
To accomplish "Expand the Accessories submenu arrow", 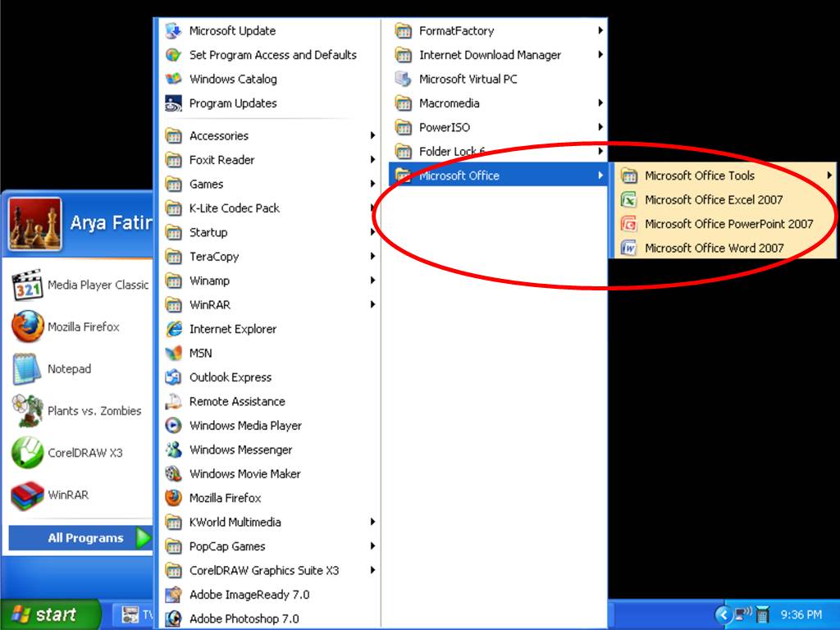I will (372, 135).
